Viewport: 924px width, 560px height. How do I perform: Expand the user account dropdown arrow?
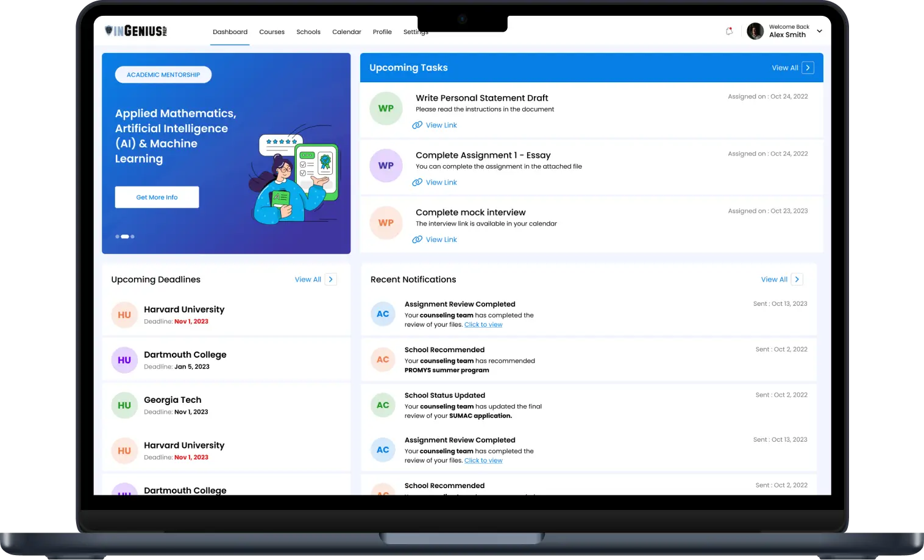[x=819, y=31]
